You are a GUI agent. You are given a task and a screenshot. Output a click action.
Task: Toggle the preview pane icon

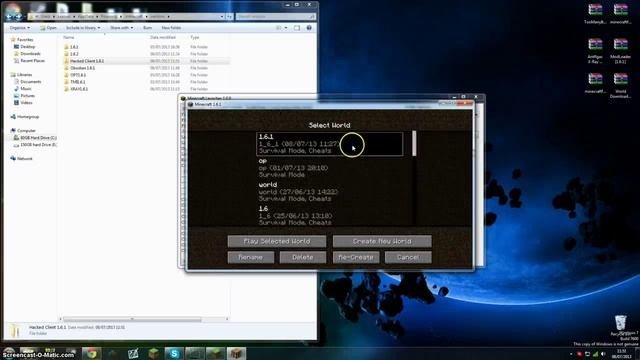tap(297, 28)
